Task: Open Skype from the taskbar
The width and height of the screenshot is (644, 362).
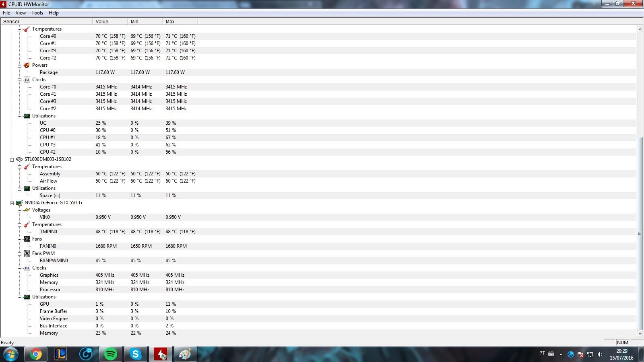Action: tap(136, 354)
